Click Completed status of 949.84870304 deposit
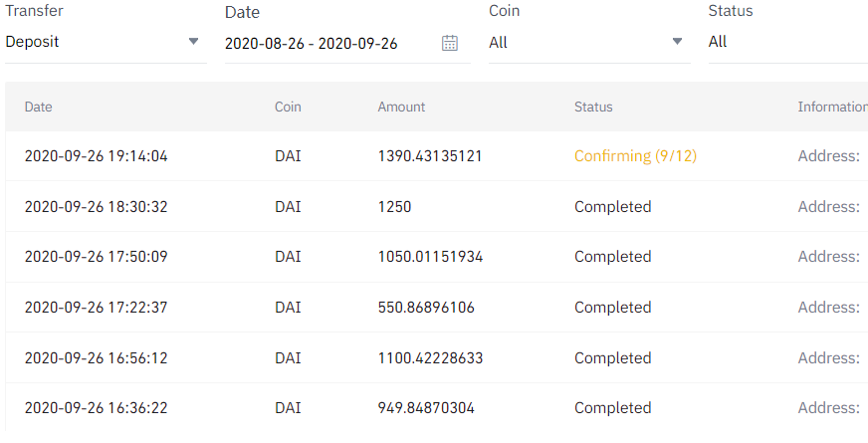 tap(613, 408)
